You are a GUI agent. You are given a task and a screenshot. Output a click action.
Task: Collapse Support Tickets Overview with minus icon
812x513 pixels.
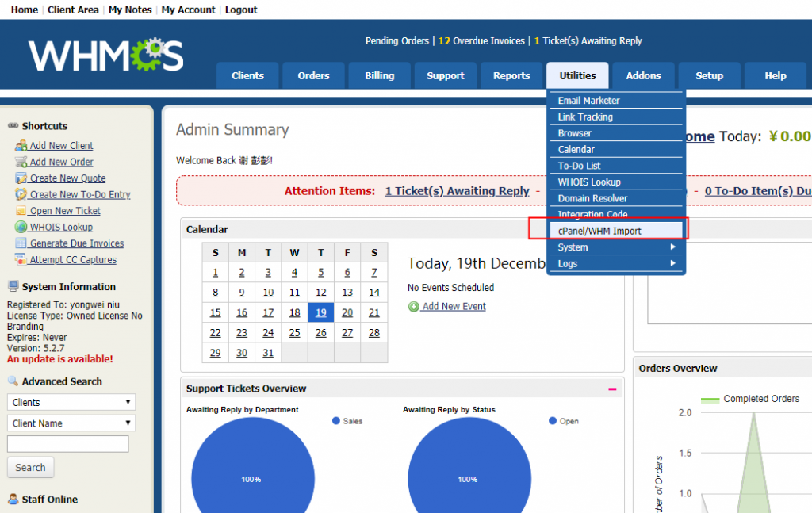[x=612, y=389]
